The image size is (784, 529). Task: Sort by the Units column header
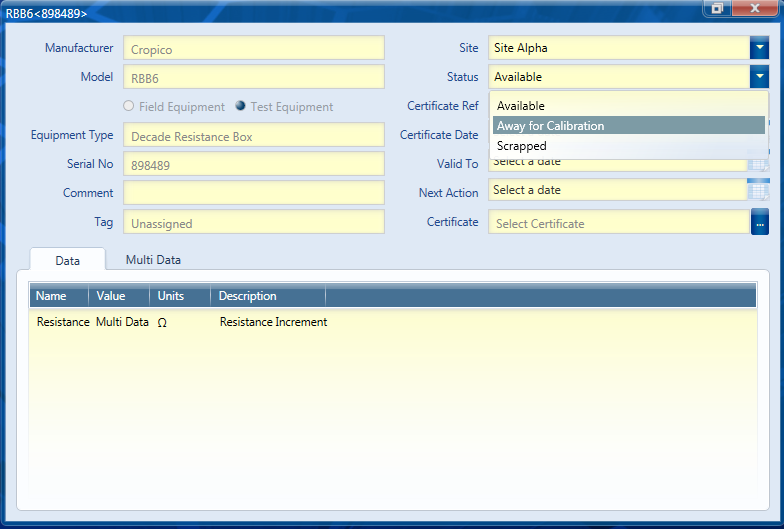pos(180,296)
